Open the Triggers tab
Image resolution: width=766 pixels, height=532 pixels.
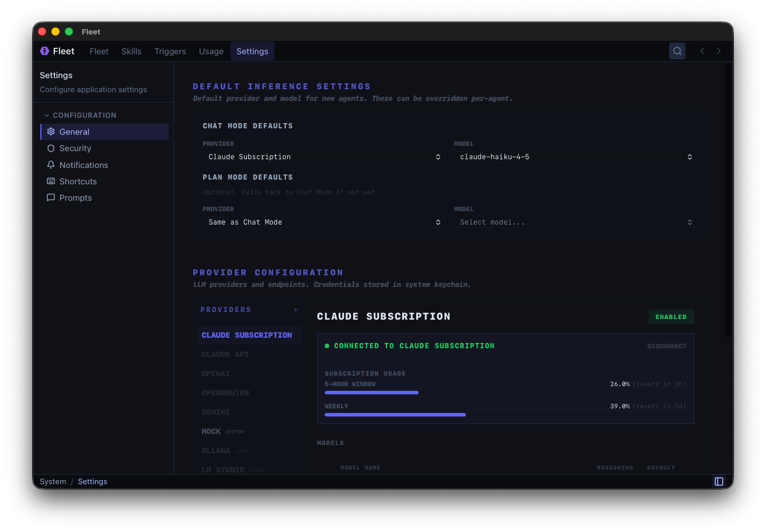pyautogui.click(x=170, y=51)
